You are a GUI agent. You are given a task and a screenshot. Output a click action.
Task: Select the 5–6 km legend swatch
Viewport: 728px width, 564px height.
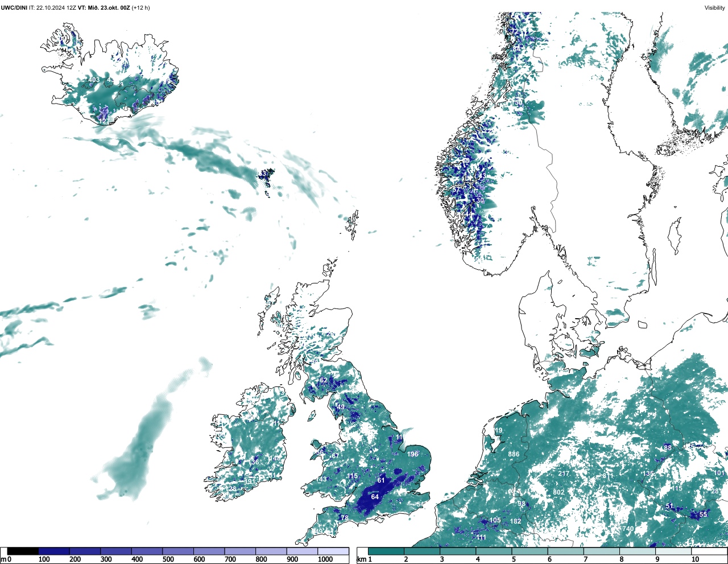[530, 551]
